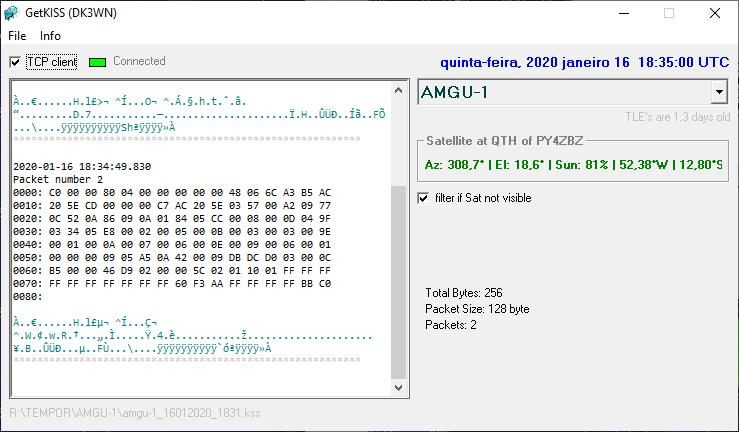The image size is (739, 432).
Task: Toggle 'filter if Sat not visible' checkbox
Action: [423, 198]
